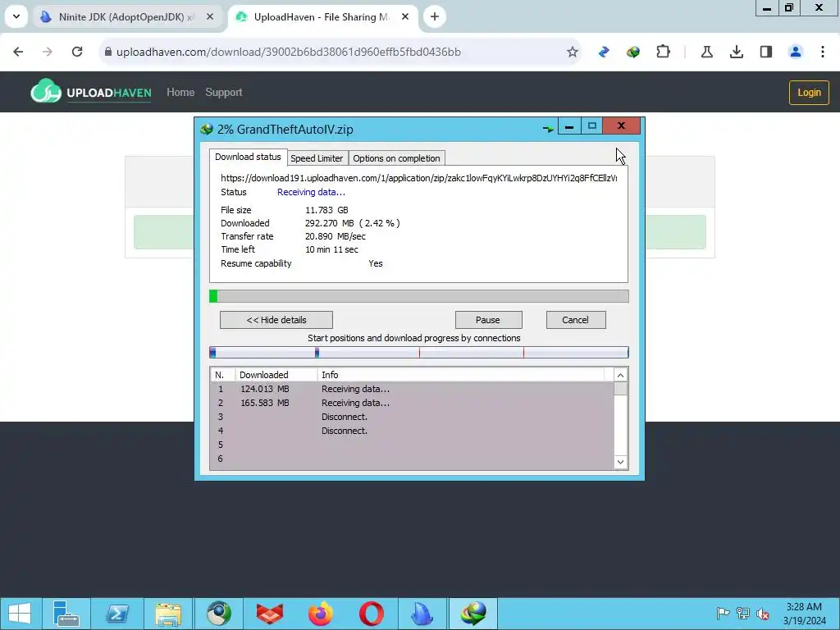Open a new browser tab
This screenshot has height=630, width=840.
(435, 16)
